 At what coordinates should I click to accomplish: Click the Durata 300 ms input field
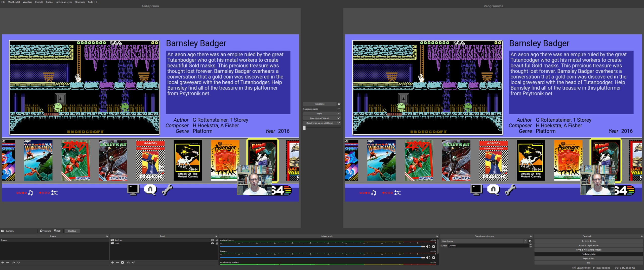point(488,246)
